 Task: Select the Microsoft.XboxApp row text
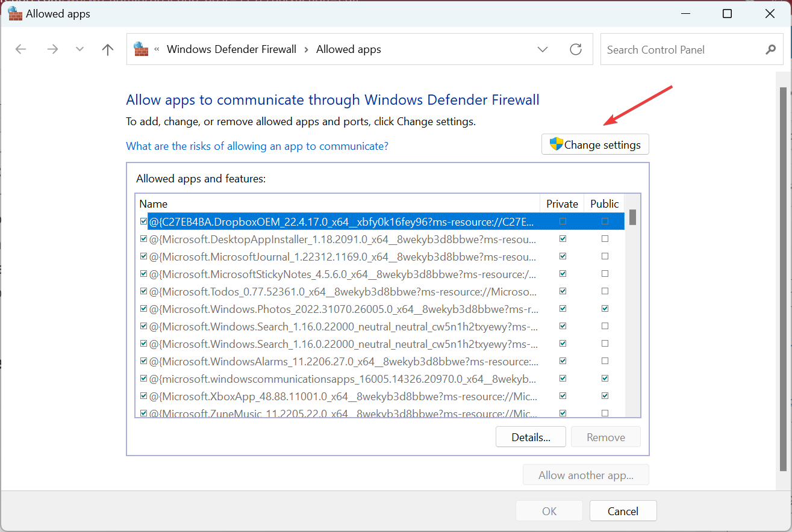click(x=344, y=397)
